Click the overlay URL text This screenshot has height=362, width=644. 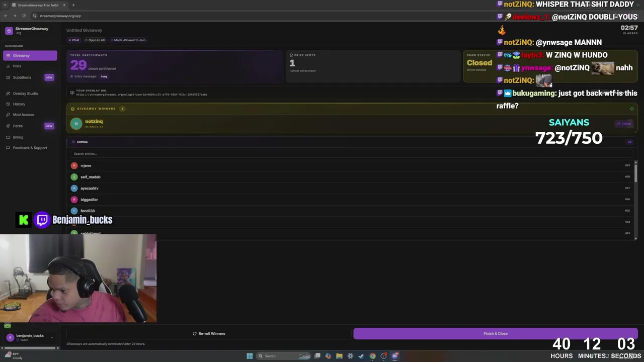pyautogui.click(x=142, y=95)
